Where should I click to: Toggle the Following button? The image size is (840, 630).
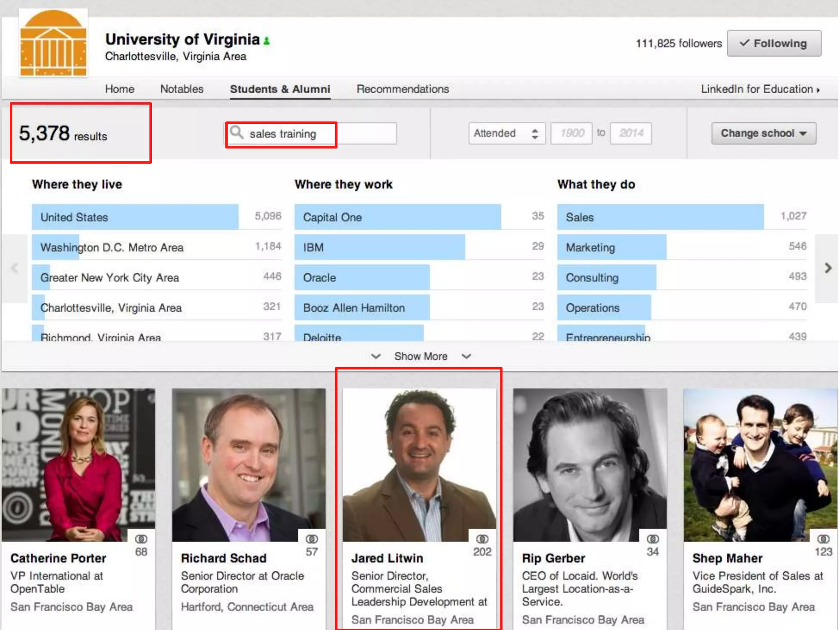coord(774,43)
